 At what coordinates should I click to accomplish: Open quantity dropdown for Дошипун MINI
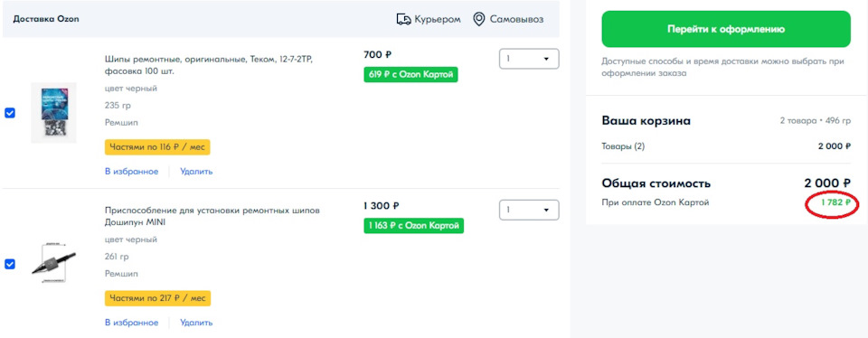point(529,210)
